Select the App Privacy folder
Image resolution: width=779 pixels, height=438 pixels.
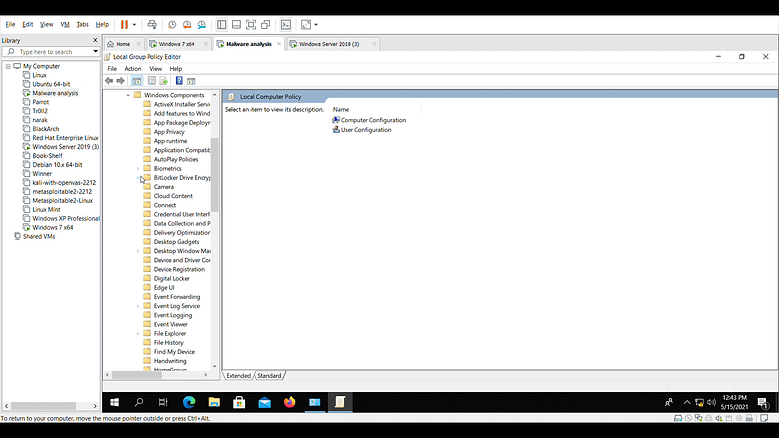click(169, 132)
